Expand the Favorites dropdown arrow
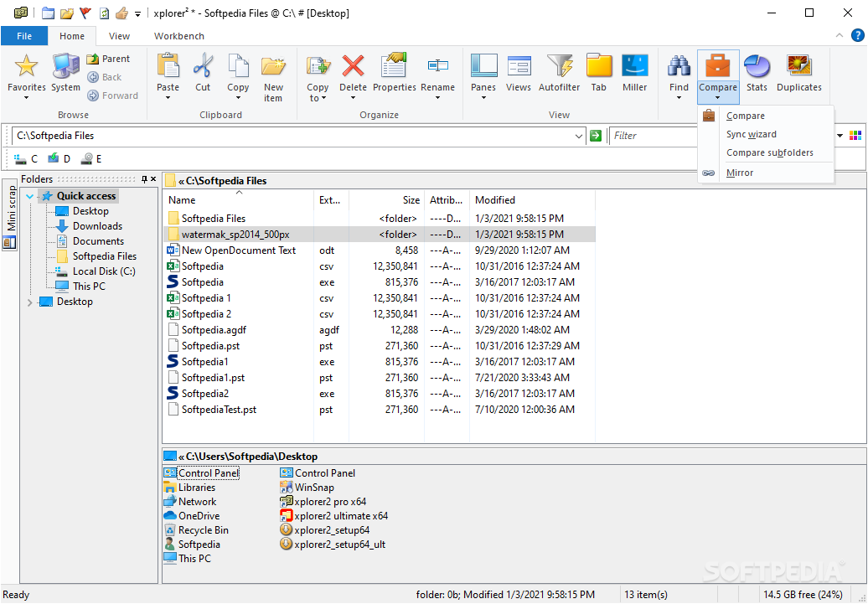The width and height of the screenshot is (868, 604). [26, 99]
